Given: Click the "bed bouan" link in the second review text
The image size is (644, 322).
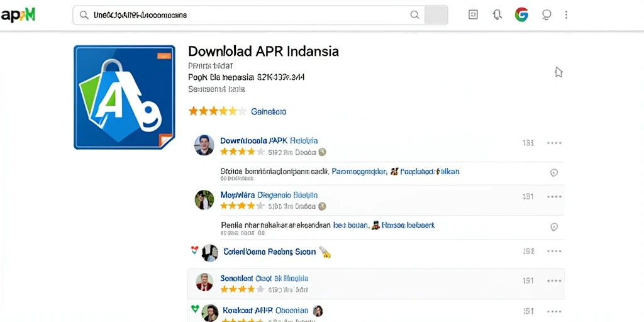Looking at the screenshot, I should click(350, 225).
